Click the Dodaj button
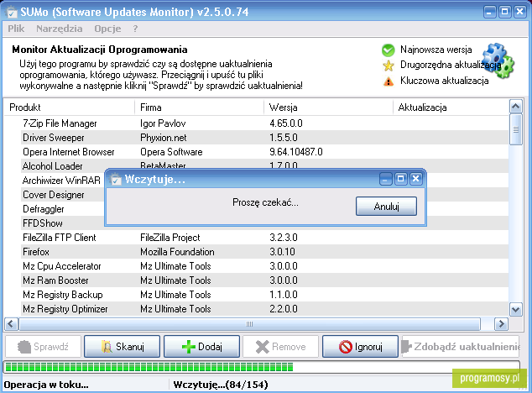Screen dimensions: 532x393 pyautogui.click(x=202, y=347)
